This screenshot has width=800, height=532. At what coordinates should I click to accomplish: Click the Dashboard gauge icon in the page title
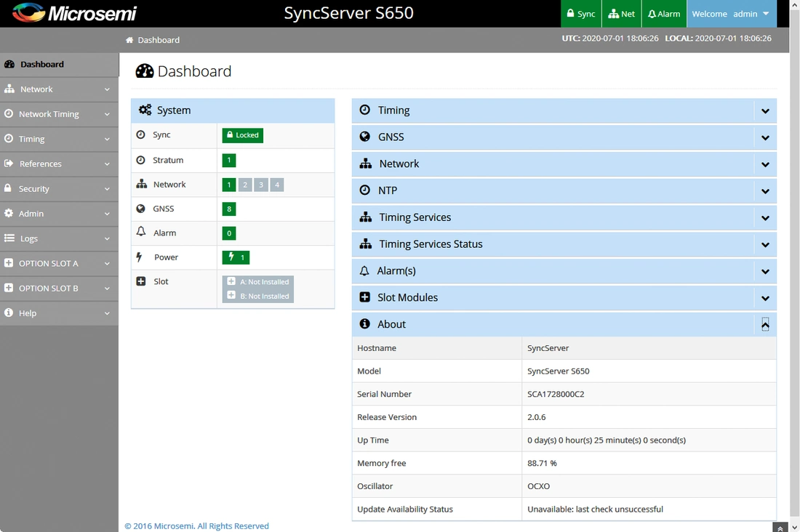[x=145, y=71]
